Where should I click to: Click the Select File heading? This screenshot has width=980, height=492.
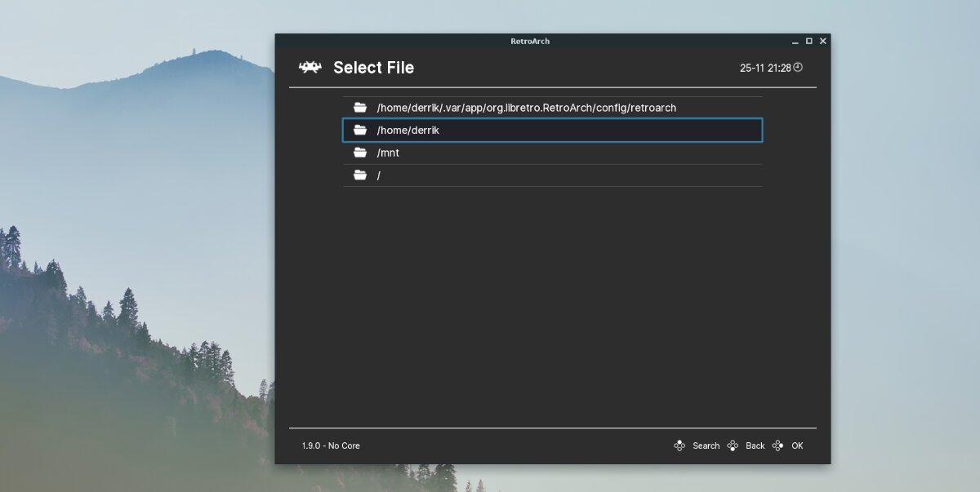(374, 68)
